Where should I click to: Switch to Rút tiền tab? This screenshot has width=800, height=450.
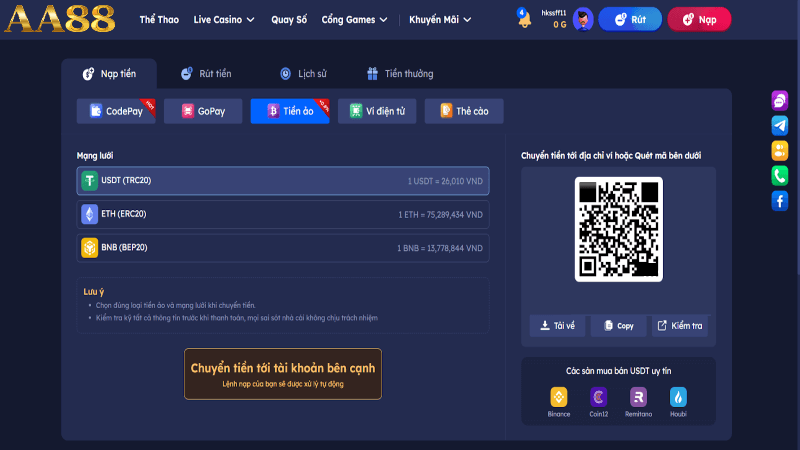click(206, 74)
